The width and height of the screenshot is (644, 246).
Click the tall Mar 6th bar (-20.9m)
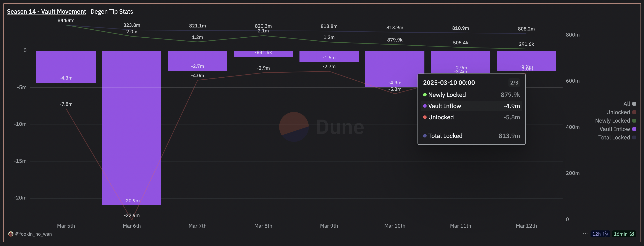[x=132, y=128]
